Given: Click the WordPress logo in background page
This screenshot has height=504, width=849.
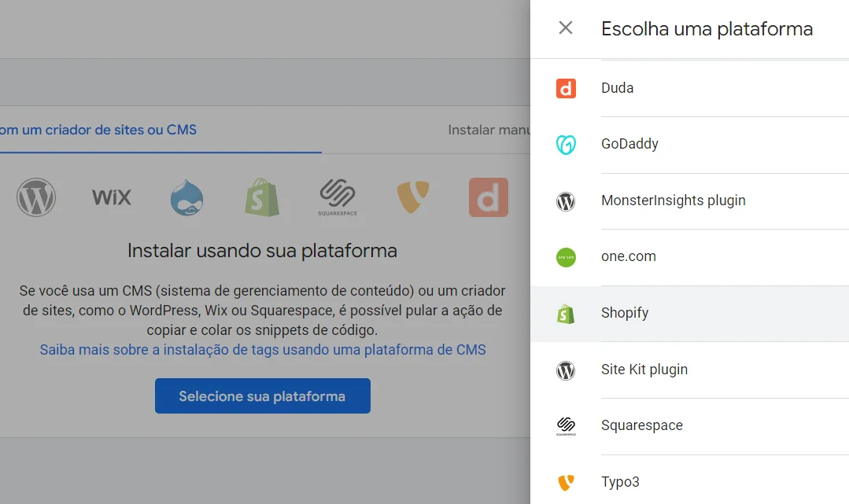Looking at the screenshot, I should click(x=35, y=197).
